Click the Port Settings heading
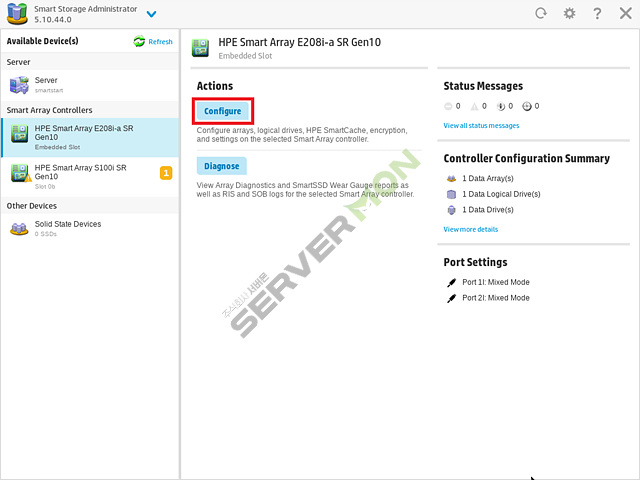 (x=476, y=262)
